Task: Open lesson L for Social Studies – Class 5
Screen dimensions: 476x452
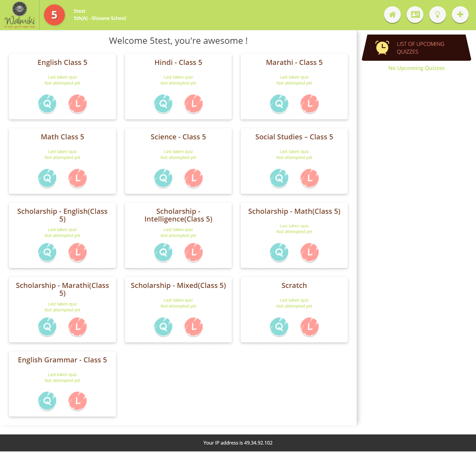Action: click(x=309, y=178)
